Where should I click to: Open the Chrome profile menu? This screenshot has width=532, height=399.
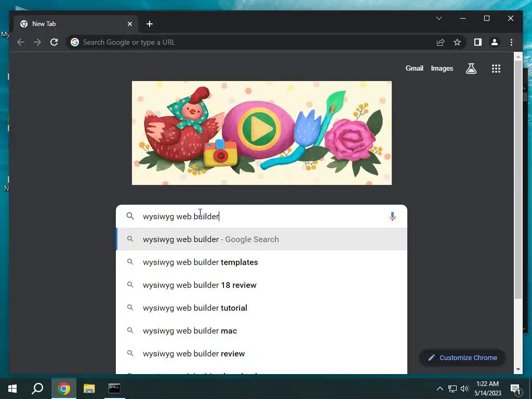(x=495, y=42)
